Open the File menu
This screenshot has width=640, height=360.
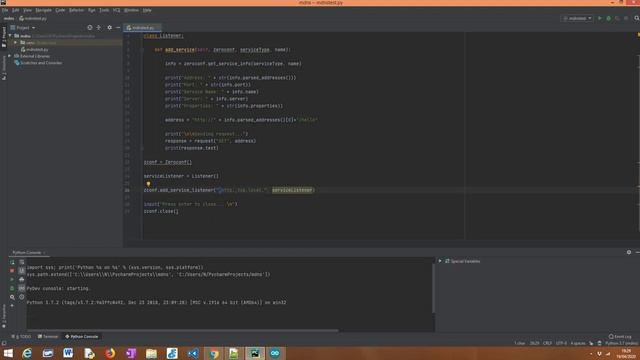(x=5, y=10)
